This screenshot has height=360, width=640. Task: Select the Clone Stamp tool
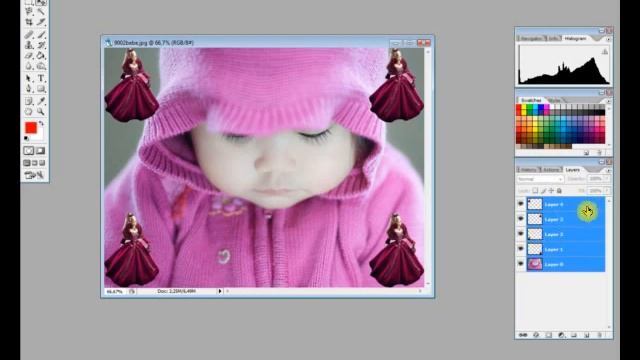(x=29, y=45)
